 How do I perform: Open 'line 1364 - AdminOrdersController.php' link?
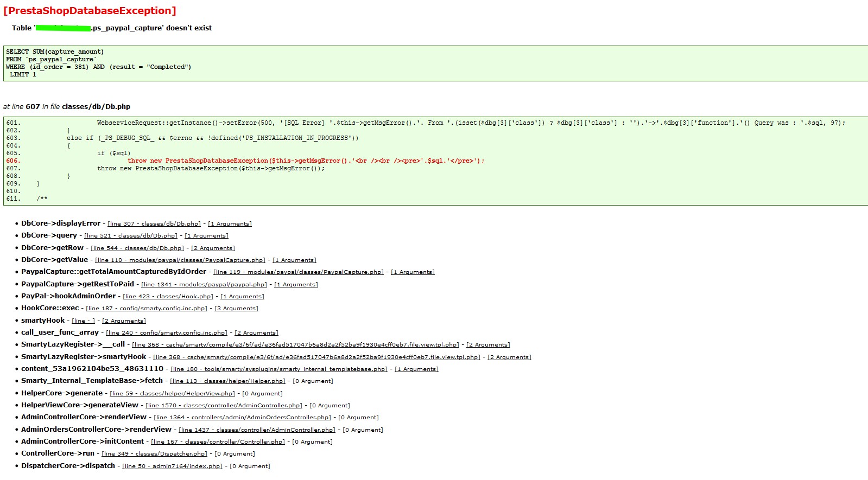pos(242,418)
